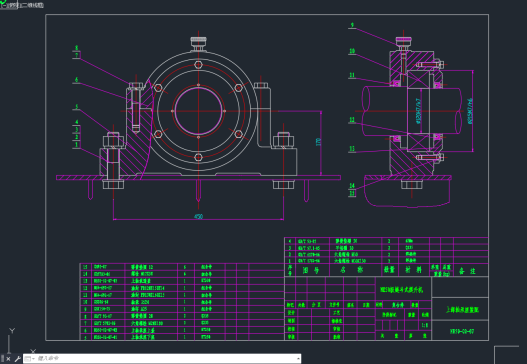The image size is (527, 364).
Task: Select balloon number 8 on the left view
Action: (x=77, y=48)
